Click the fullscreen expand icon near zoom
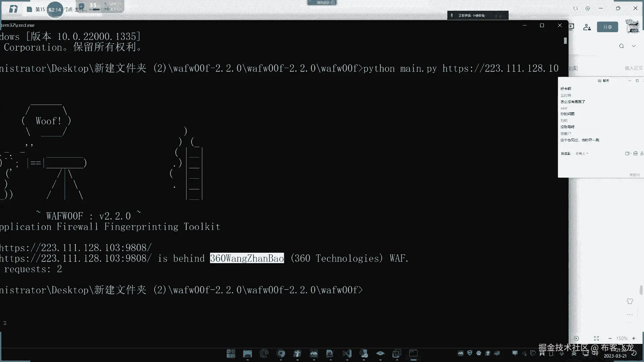Image resolution: width=644 pixels, height=362 pixels. point(596,339)
